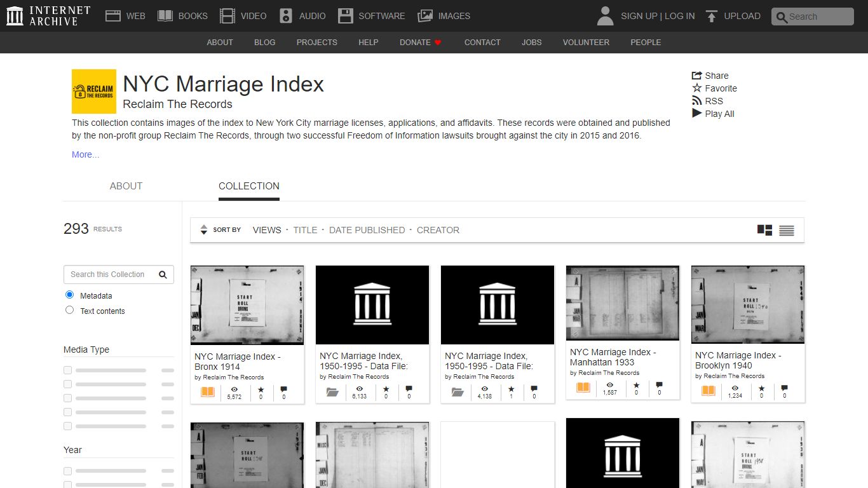Image resolution: width=868 pixels, height=488 pixels.
Task: Click the Favorite star icon
Action: click(697, 88)
